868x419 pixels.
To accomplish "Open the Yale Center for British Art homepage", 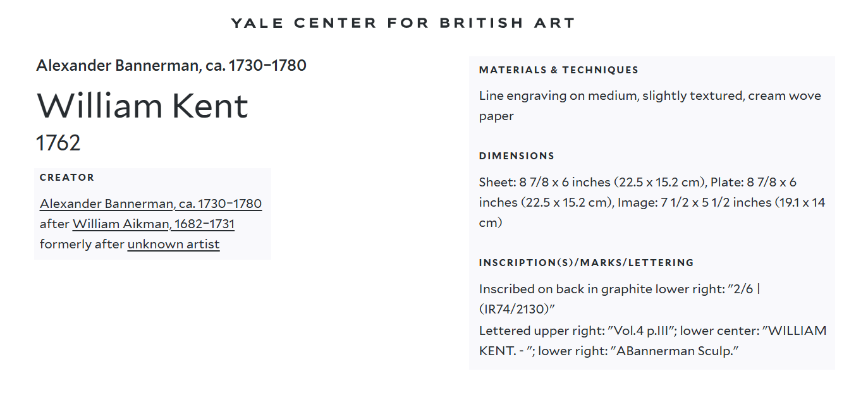I will tap(403, 23).
